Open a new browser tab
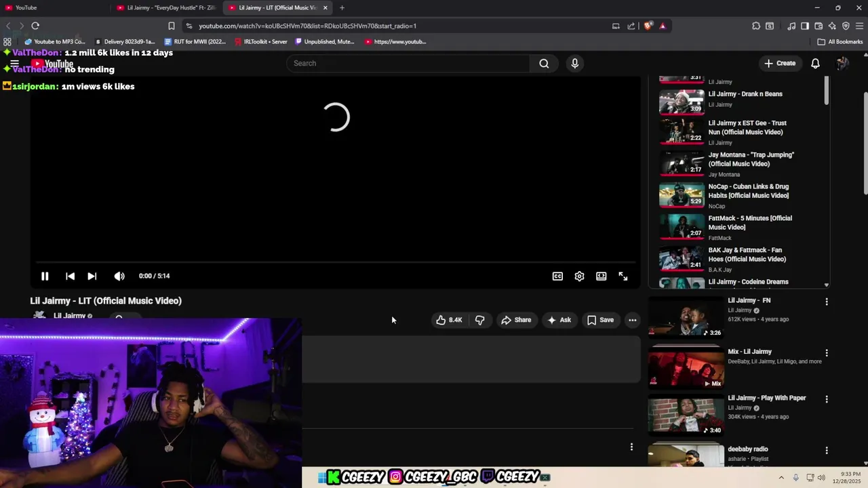The width and height of the screenshot is (868, 488). [342, 7]
